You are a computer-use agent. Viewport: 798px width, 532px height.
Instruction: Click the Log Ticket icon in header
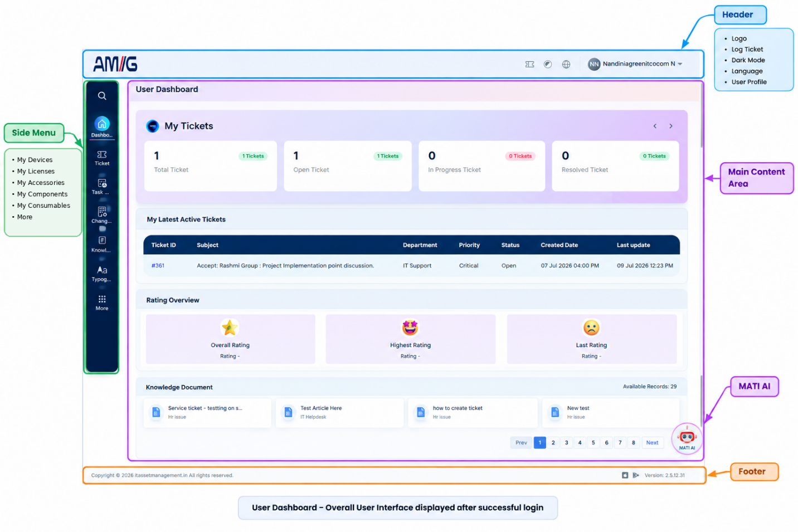click(x=529, y=64)
